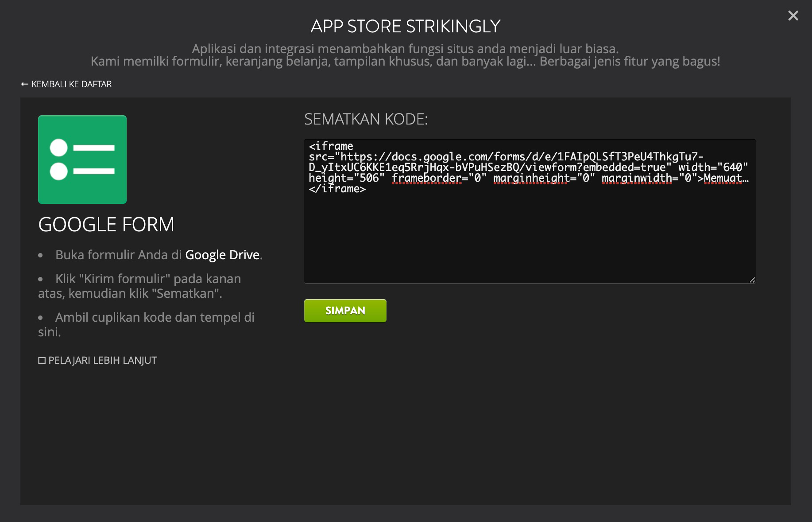The width and height of the screenshot is (812, 522).
Task: Click the 'Klik "Kirim formulir"' instruction text
Action: pos(139,286)
